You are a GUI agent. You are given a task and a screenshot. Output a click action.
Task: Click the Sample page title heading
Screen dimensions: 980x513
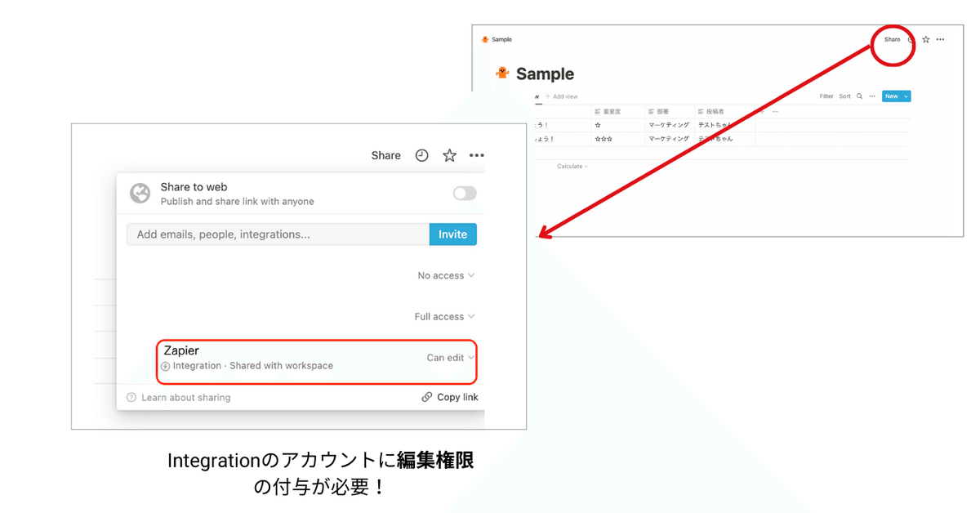click(545, 74)
